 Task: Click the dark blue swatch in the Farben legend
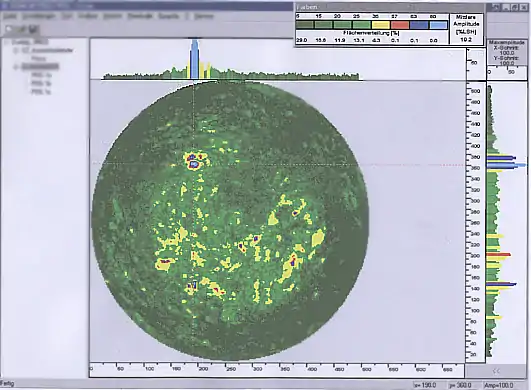(419, 25)
